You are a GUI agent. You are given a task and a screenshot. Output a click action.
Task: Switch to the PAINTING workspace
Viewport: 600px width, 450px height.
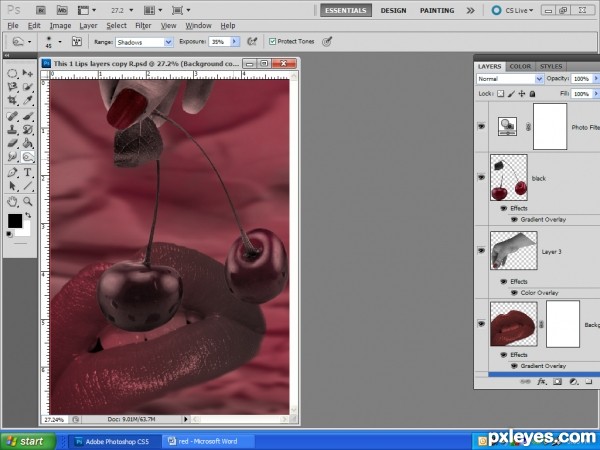pyautogui.click(x=437, y=10)
